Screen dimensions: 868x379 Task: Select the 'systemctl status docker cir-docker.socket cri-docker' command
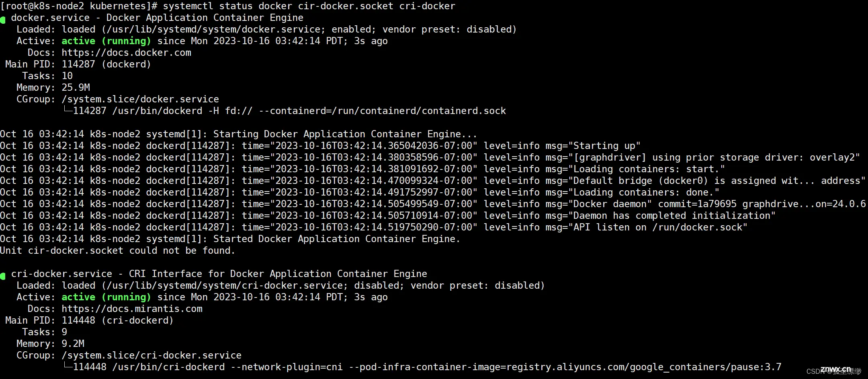(309, 6)
